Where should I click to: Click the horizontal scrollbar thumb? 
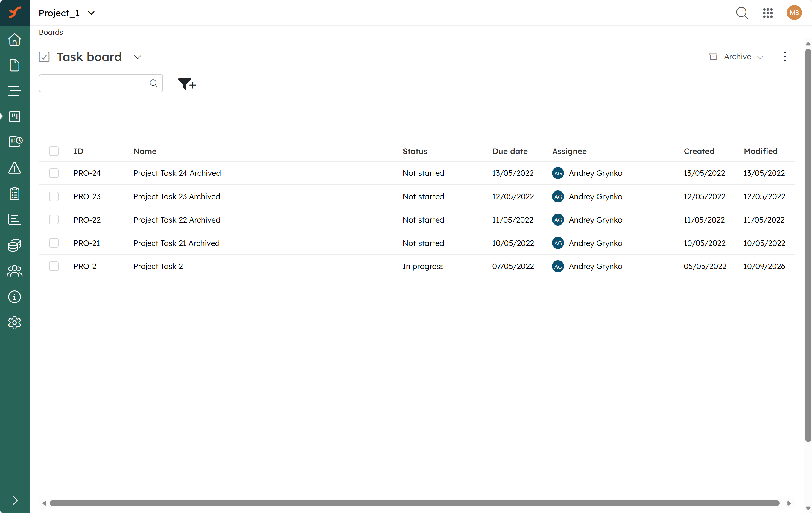click(414, 503)
